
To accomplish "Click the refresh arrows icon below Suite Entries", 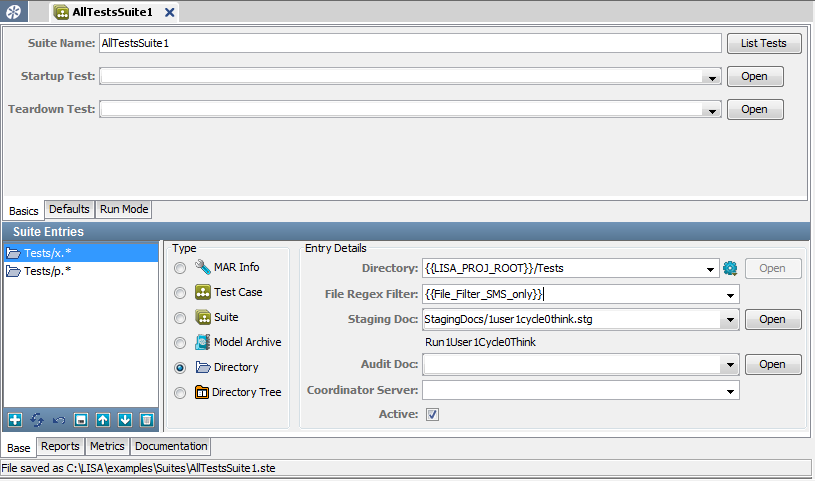I will click(x=37, y=420).
